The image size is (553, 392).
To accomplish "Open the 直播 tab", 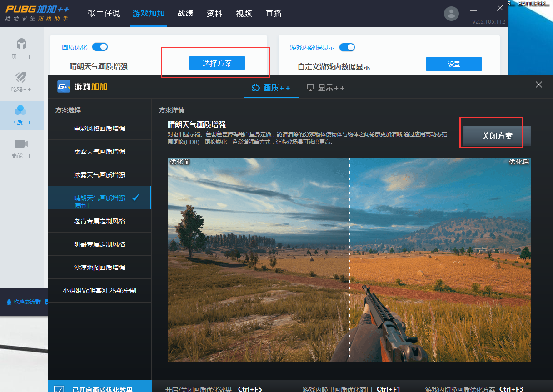I will (274, 13).
